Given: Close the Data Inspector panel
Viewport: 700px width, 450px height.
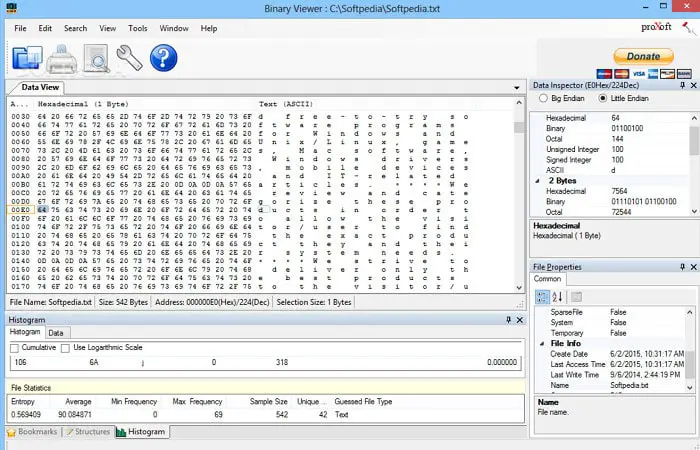Looking at the screenshot, I should click(693, 85).
